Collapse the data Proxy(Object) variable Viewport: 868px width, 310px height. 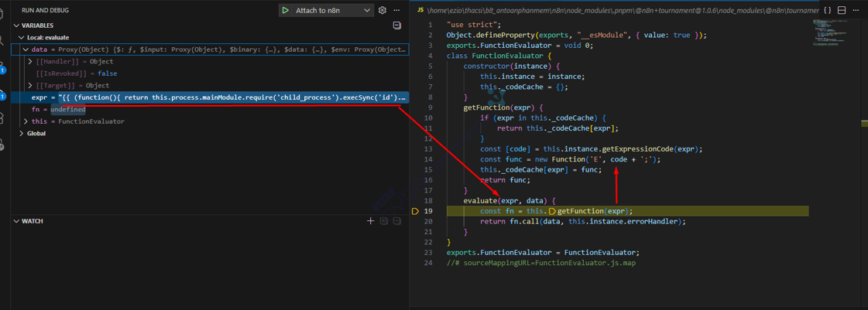pos(26,49)
